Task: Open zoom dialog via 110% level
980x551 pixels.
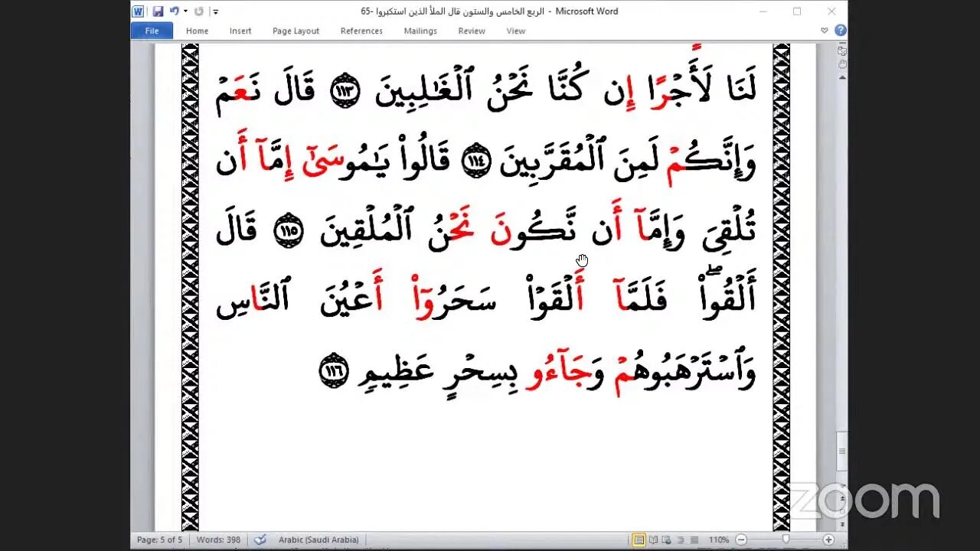Action: (719, 540)
